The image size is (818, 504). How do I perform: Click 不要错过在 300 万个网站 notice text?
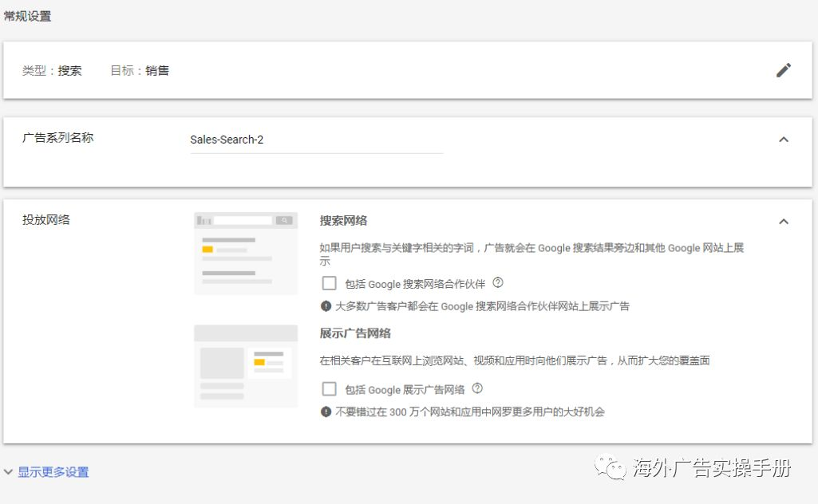(x=469, y=411)
